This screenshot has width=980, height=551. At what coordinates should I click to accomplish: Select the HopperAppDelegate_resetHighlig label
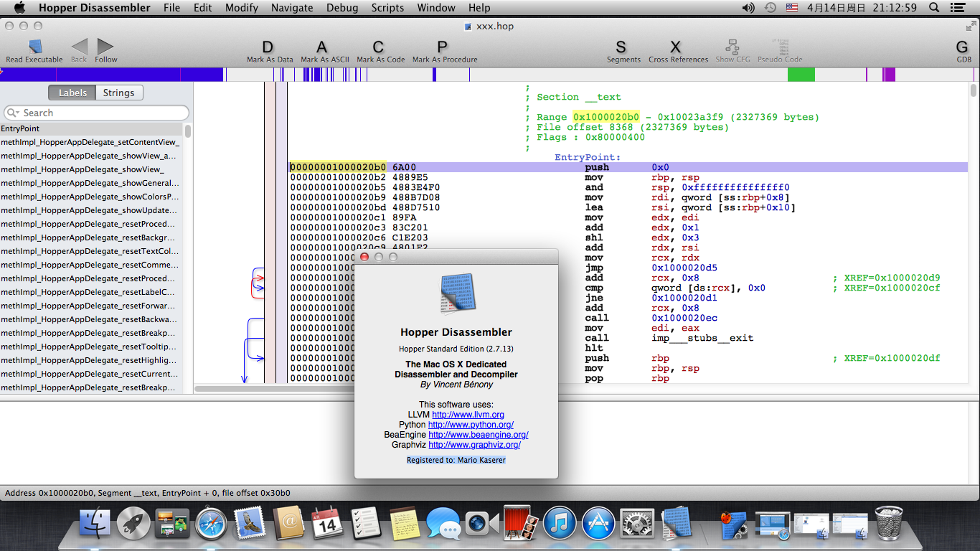(92, 360)
